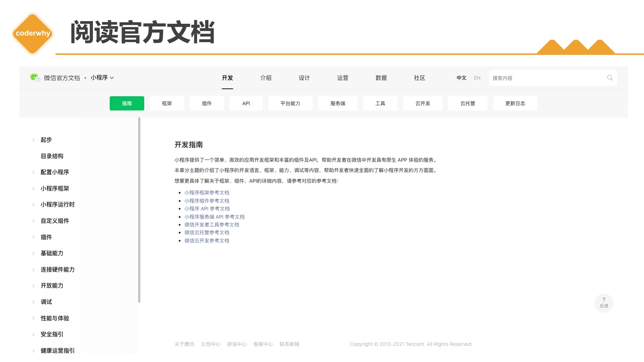The width and height of the screenshot is (644, 362).
Task: Open the 目录结构 sidebar item
Action: (52, 156)
